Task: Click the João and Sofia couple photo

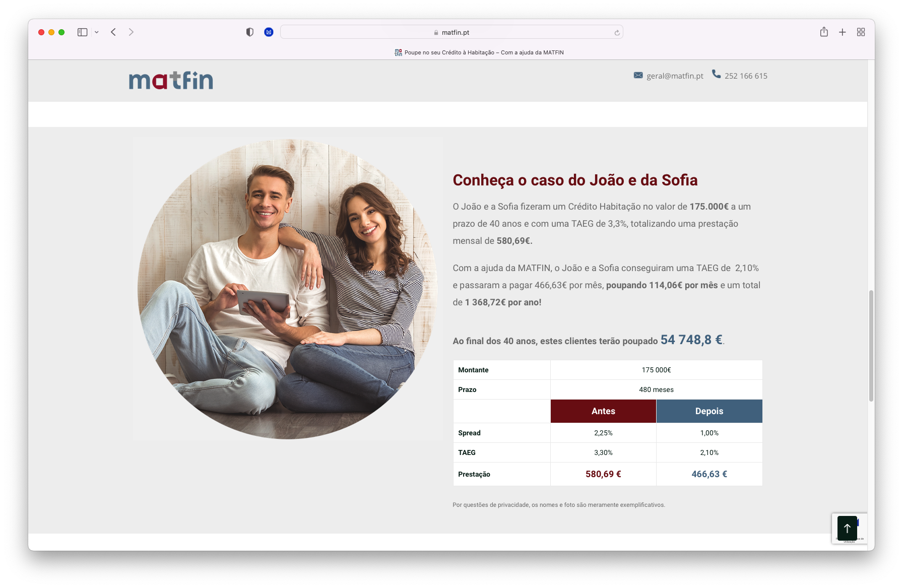Action: pos(288,289)
